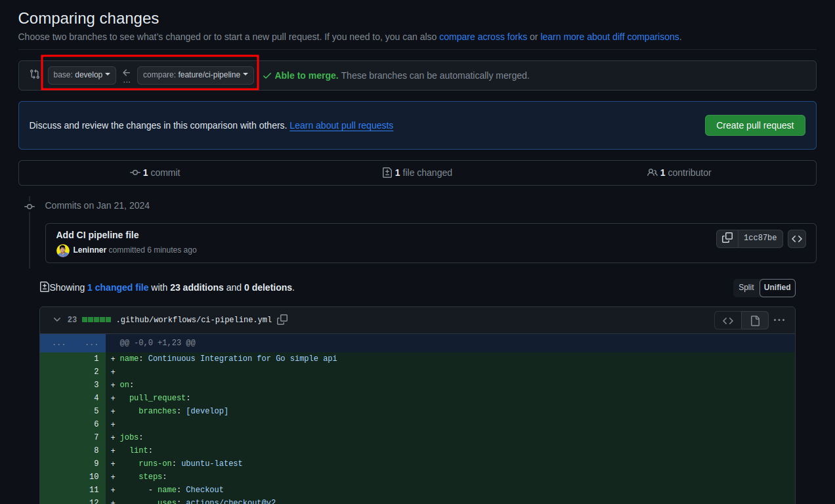The width and height of the screenshot is (835, 504).
Task: Show rich file view for ci-pipeline.yml
Action: pyautogui.click(x=755, y=320)
